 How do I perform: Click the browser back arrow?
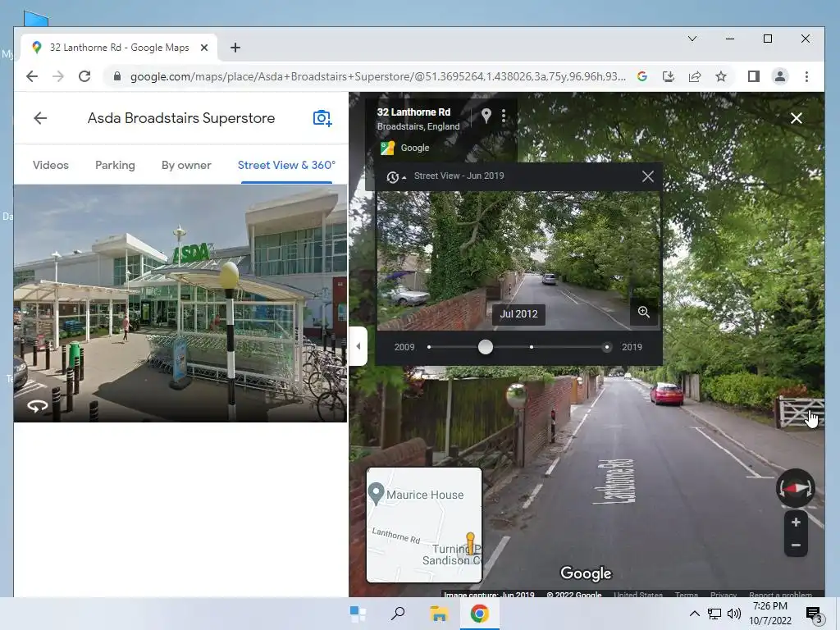click(32, 76)
